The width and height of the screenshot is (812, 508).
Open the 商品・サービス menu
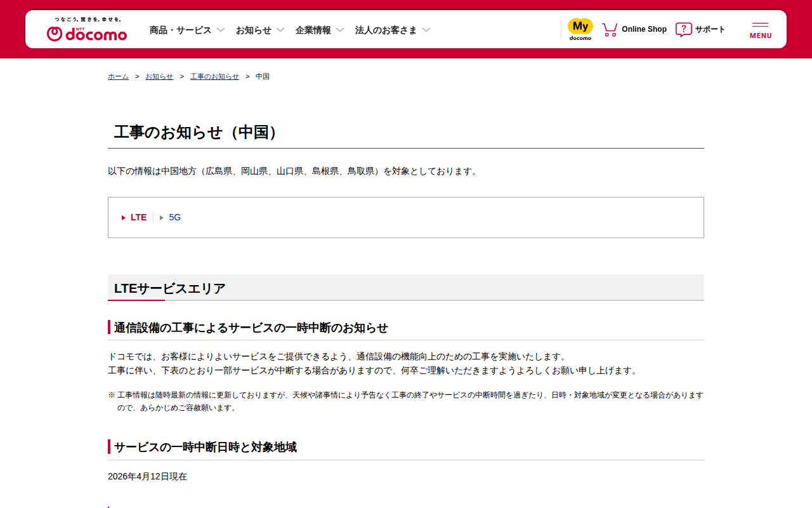(180, 30)
